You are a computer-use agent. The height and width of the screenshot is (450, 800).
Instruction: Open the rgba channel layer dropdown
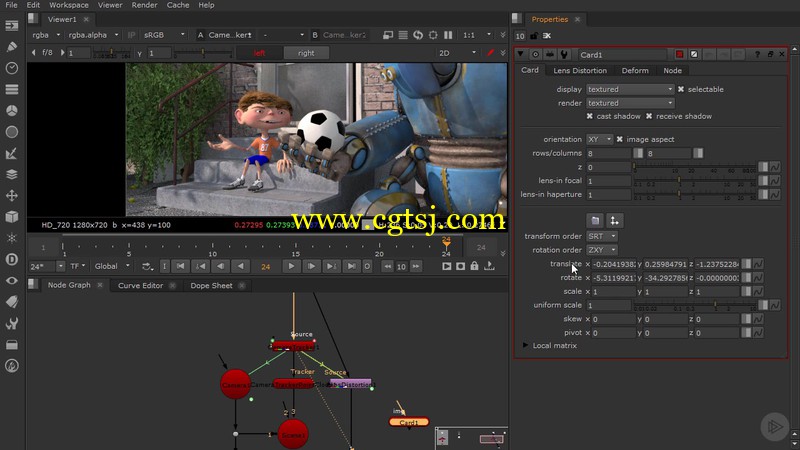(45, 35)
